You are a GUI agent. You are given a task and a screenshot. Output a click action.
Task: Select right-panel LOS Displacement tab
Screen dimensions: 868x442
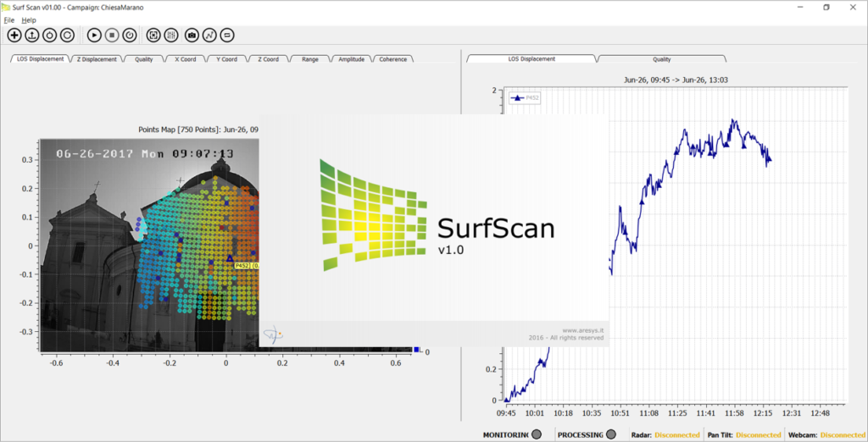tap(531, 58)
